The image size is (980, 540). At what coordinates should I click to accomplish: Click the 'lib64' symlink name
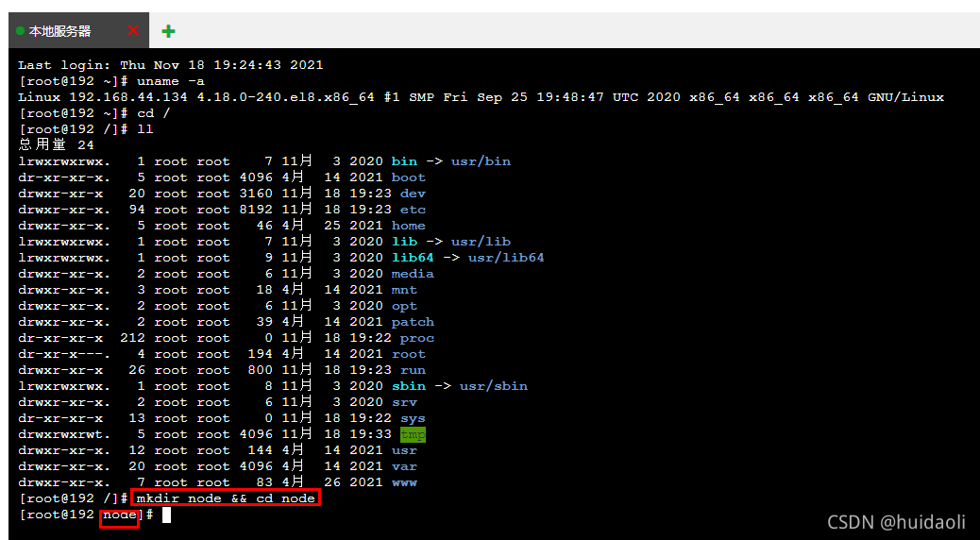coord(414,258)
